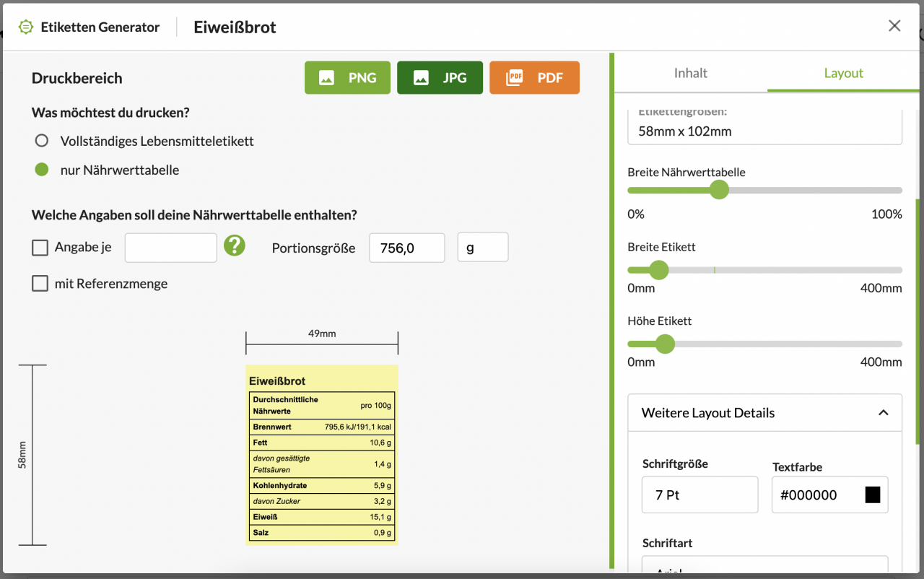
Task: Click the Druckbereich heading
Action: pos(77,78)
